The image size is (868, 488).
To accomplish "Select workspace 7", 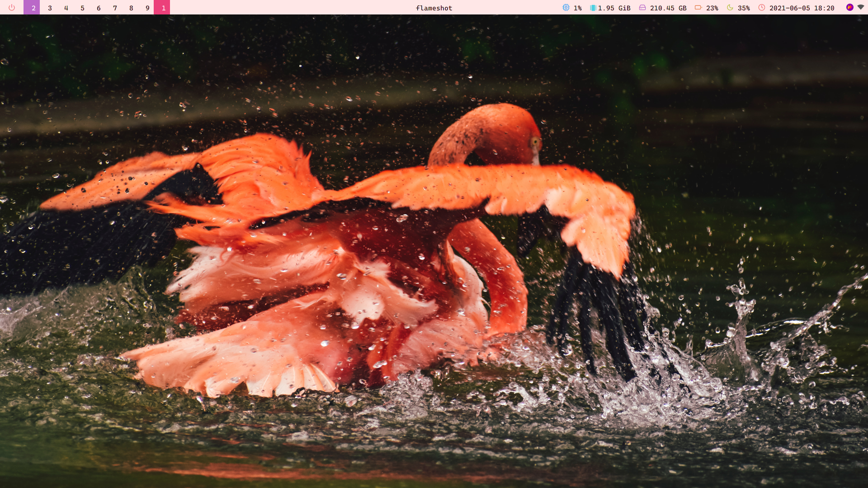I will (x=115, y=8).
